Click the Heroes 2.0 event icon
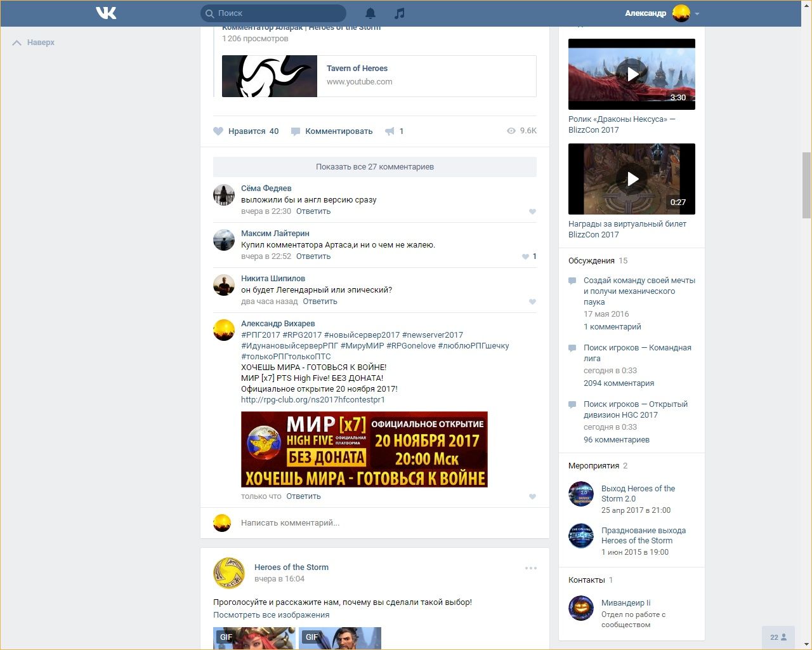This screenshot has width=812, height=650. 580,494
